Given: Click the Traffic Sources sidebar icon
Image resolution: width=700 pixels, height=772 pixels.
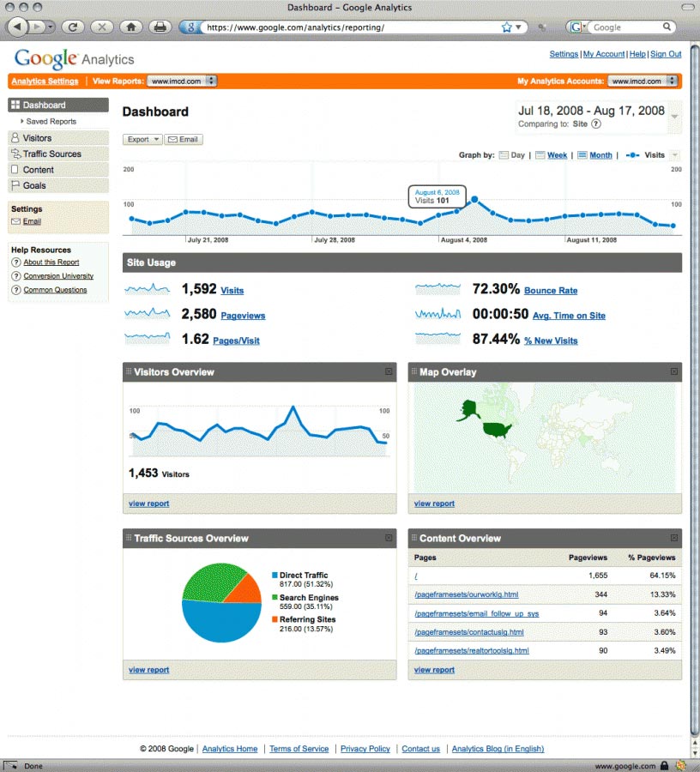Looking at the screenshot, I should pos(15,154).
